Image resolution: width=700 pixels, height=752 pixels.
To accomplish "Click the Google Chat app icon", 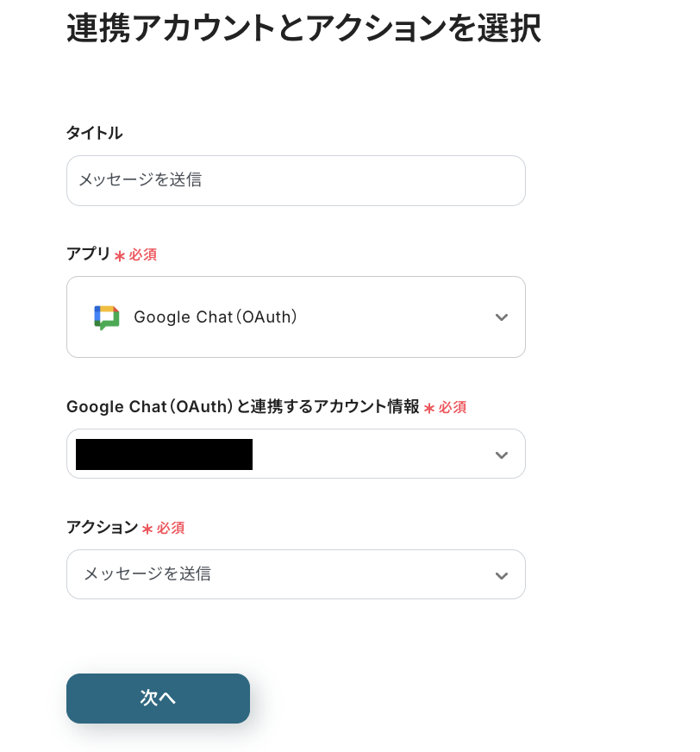I will point(107,317).
